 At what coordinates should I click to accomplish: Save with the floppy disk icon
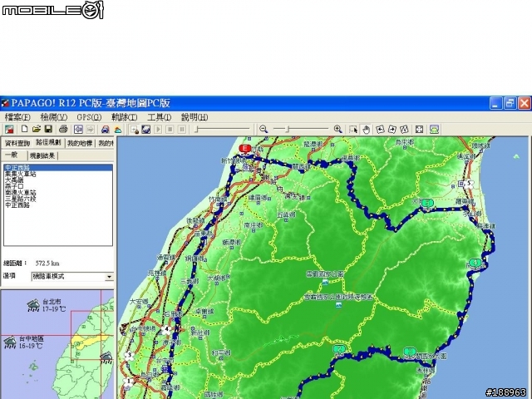coord(48,130)
